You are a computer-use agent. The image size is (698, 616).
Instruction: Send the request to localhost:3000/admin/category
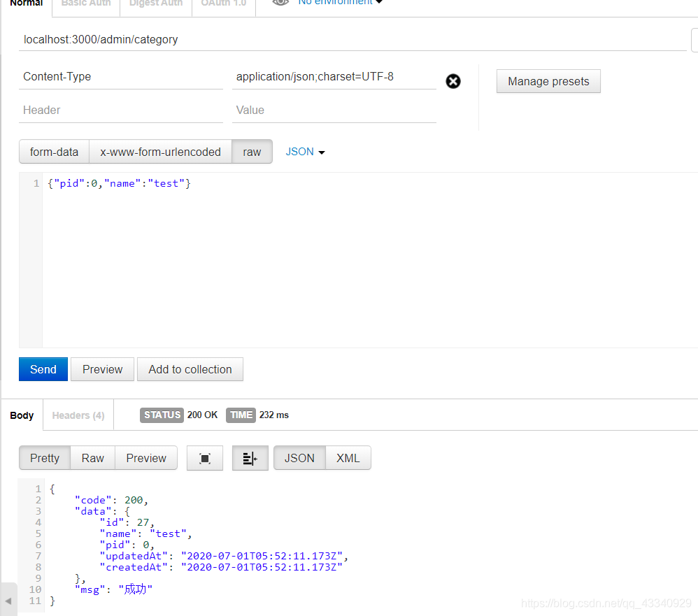tap(43, 369)
